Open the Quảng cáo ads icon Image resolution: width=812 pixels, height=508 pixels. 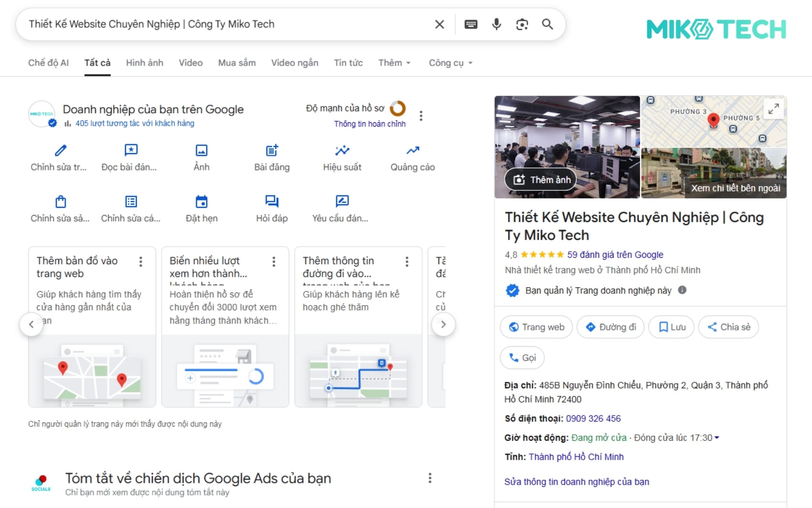click(412, 151)
